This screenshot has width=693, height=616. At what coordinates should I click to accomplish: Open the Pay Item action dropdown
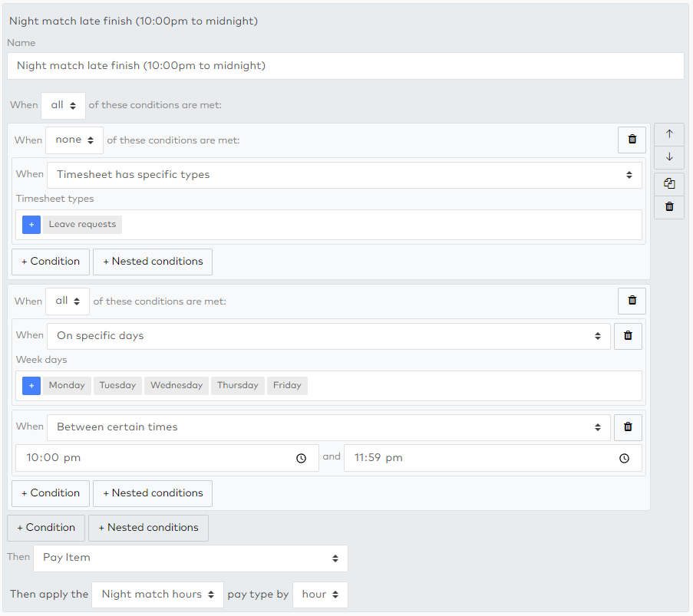click(x=190, y=558)
